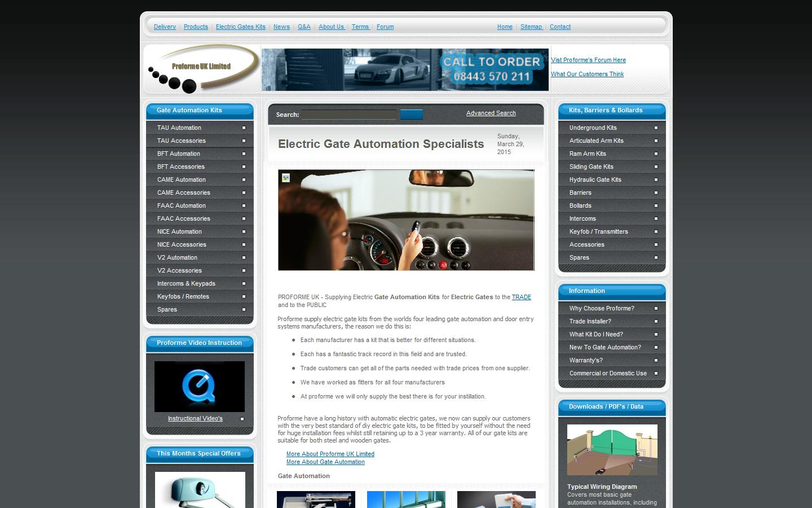Click the Proforme UK Limited logo

[x=201, y=68]
